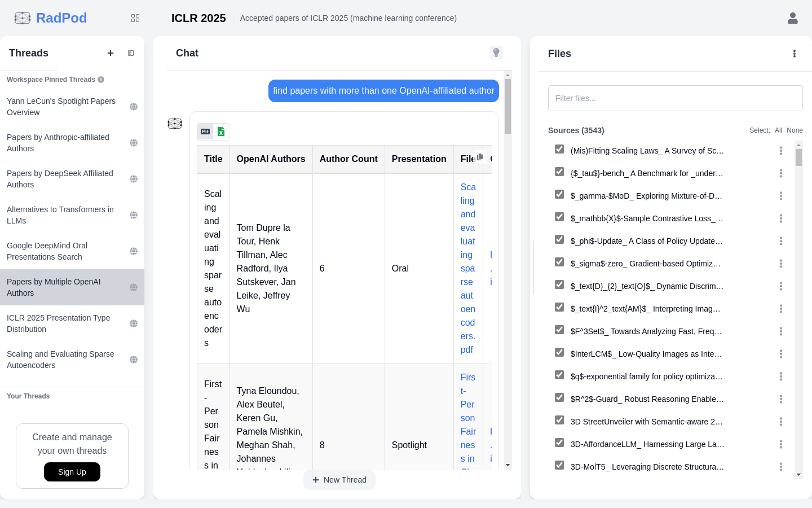Open options for $_gamma-$MoD file
This screenshot has width=812, height=508.
(x=781, y=196)
